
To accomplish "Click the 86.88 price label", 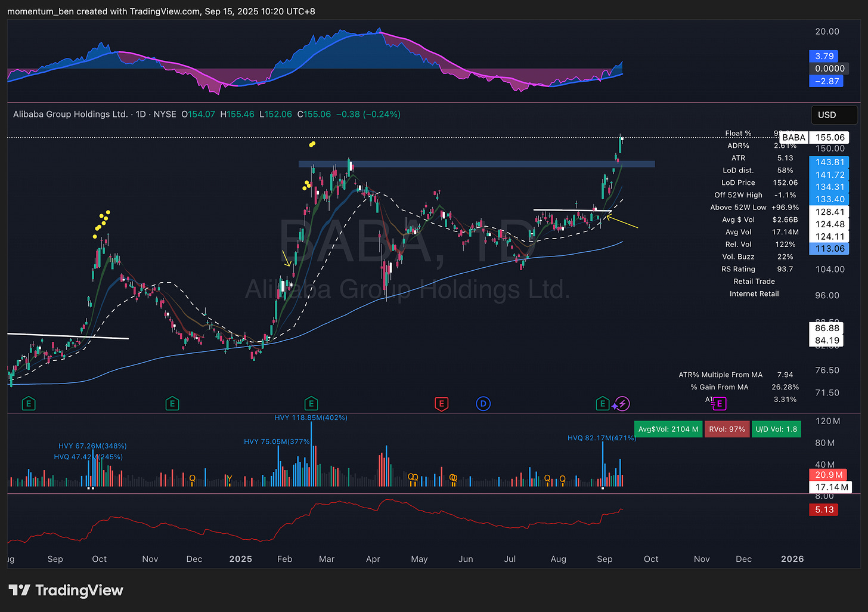I will click(827, 328).
